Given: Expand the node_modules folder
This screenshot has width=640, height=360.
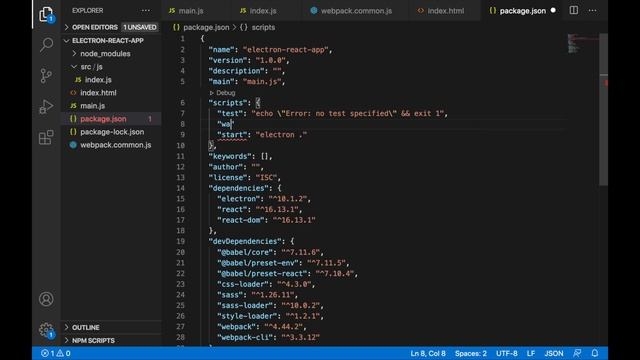Looking at the screenshot, I should tap(111, 53).
